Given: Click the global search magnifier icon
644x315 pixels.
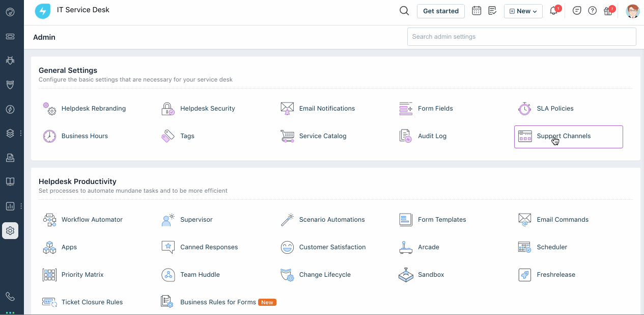Looking at the screenshot, I should (x=404, y=10).
